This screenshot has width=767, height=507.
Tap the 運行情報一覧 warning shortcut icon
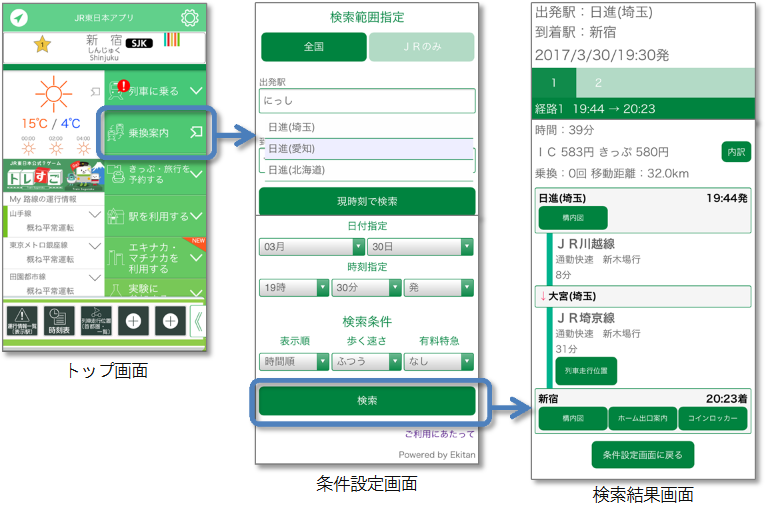(x=22, y=321)
